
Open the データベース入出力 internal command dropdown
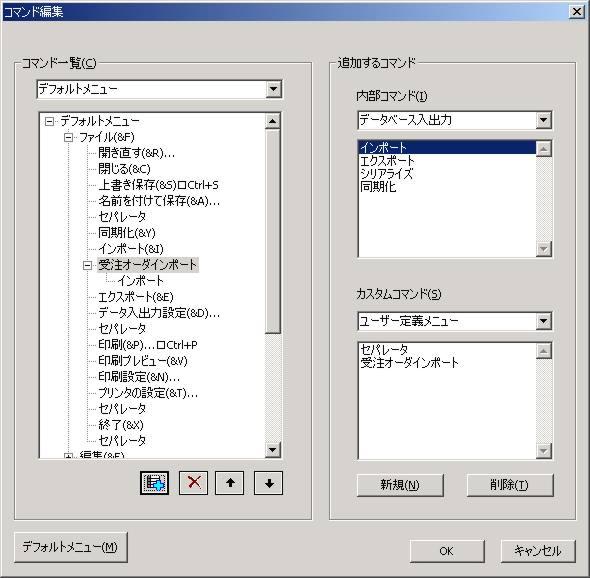tap(543, 120)
